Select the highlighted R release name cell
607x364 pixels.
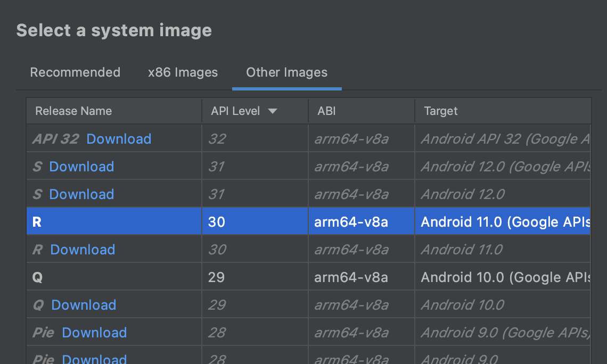pos(37,222)
